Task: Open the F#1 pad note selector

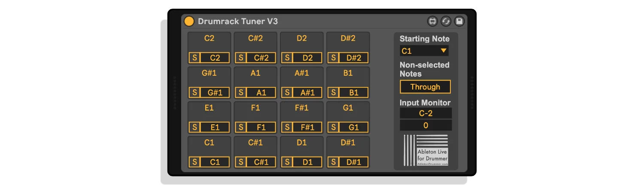Action: pyautogui.click(x=307, y=127)
